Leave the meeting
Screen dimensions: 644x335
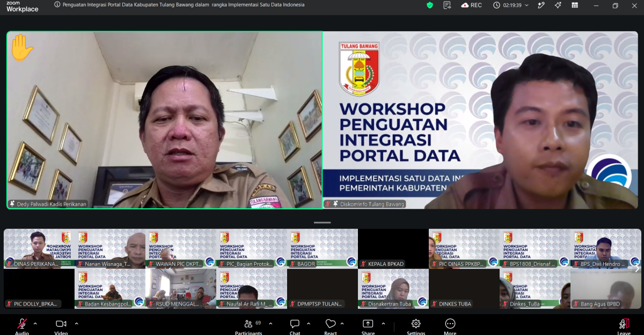point(624,326)
